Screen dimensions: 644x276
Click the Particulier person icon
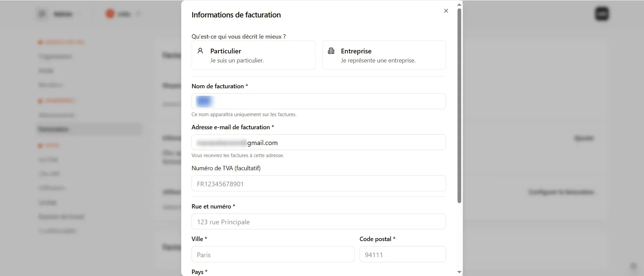[x=201, y=51]
